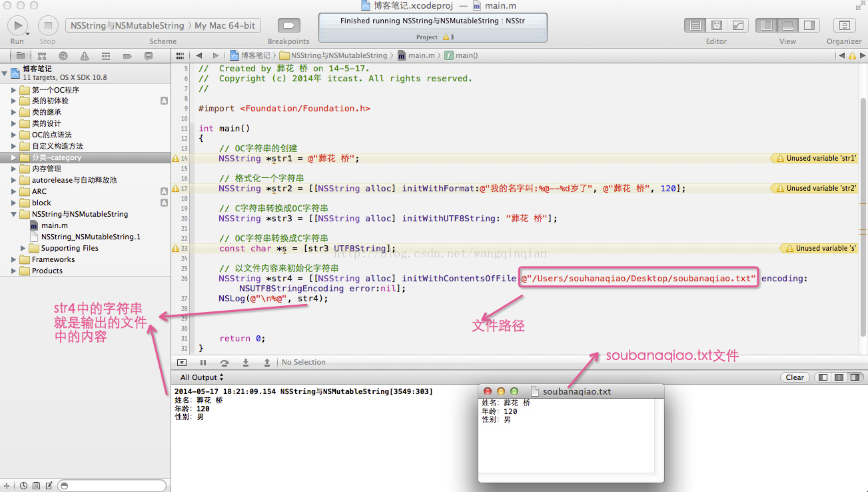Click the warning icon on line 17
Screen dimensions: 868x492
tap(176, 189)
